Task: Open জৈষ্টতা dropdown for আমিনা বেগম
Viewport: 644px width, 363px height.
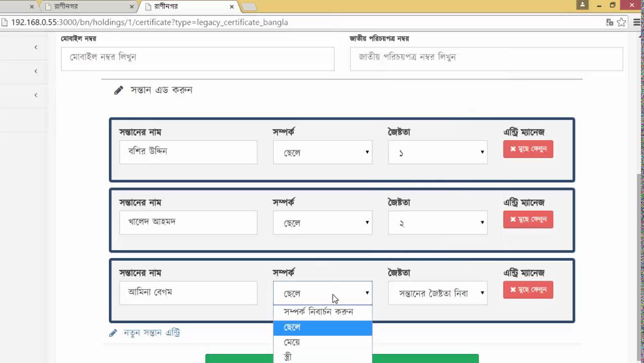Action: click(437, 293)
